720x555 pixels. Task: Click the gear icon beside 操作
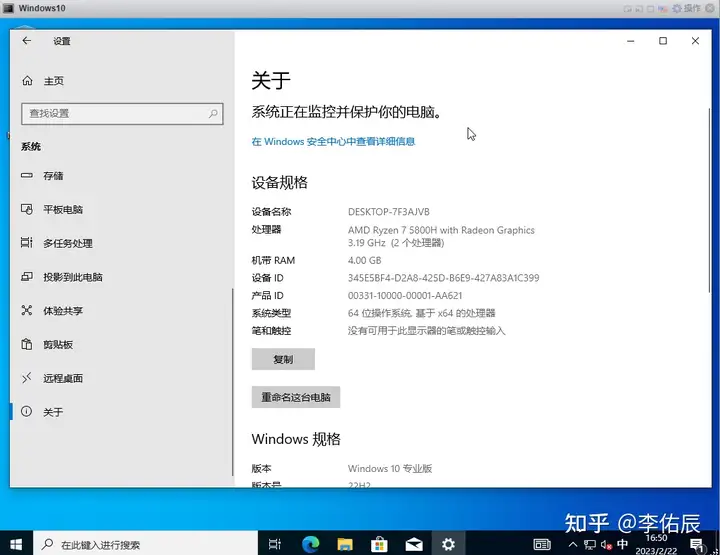click(677, 8)
